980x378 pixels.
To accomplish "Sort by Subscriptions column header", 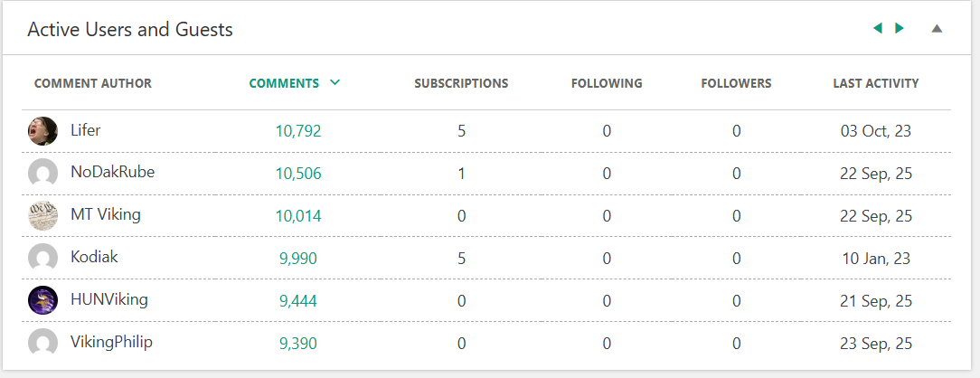I will coord(461,83).
